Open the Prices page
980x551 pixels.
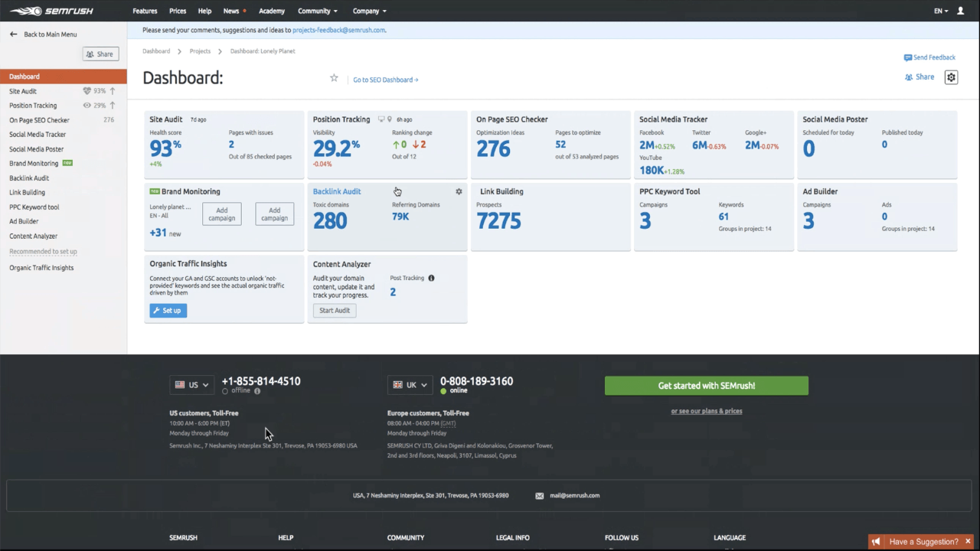point(178,11)
